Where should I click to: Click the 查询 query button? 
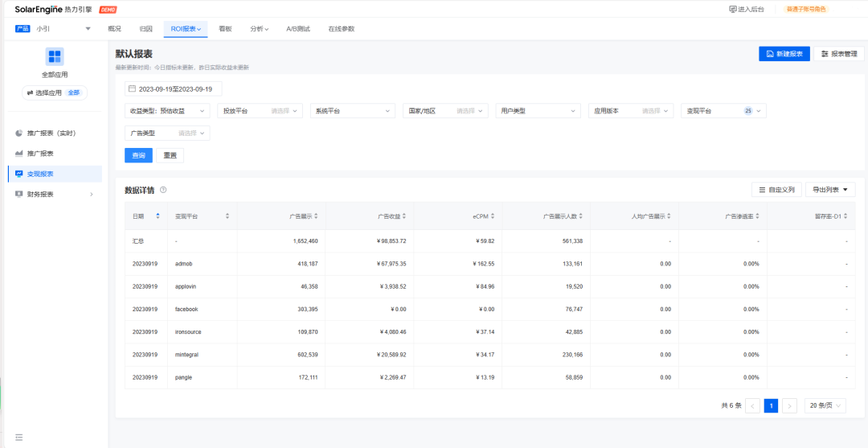point(138,155)
